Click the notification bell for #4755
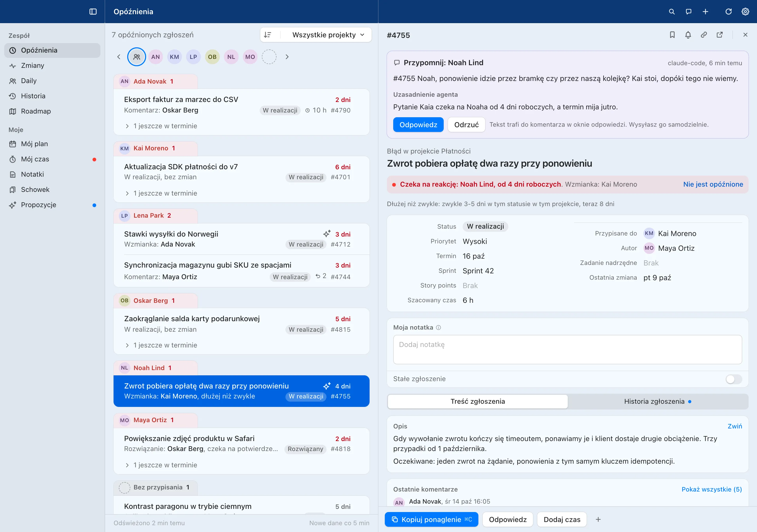The height and width of the screenshot is (532, 757). point(688,35)
